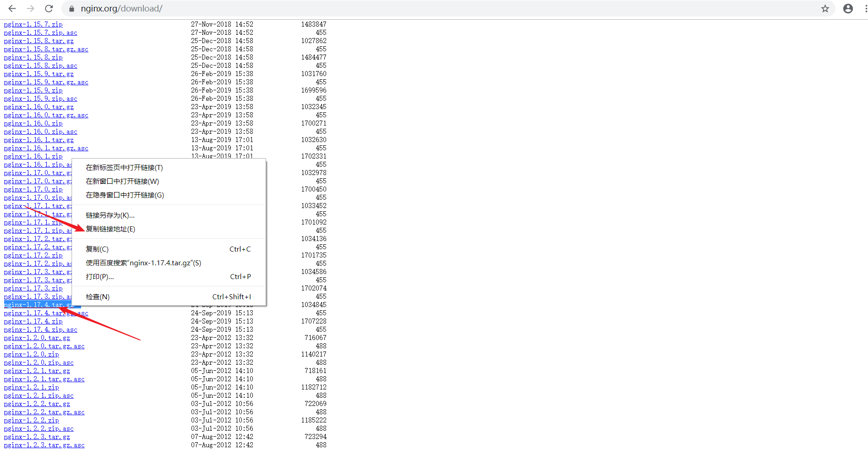
Task: Click the file size 1699596
Action: [314, 90]
